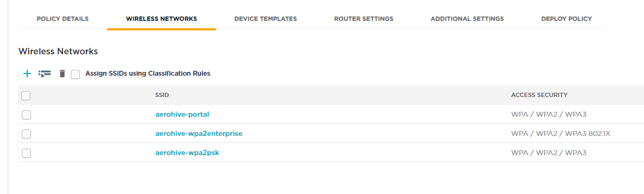
Task: Tick the checkbox for aerohive-portal row
Action: 26,115
